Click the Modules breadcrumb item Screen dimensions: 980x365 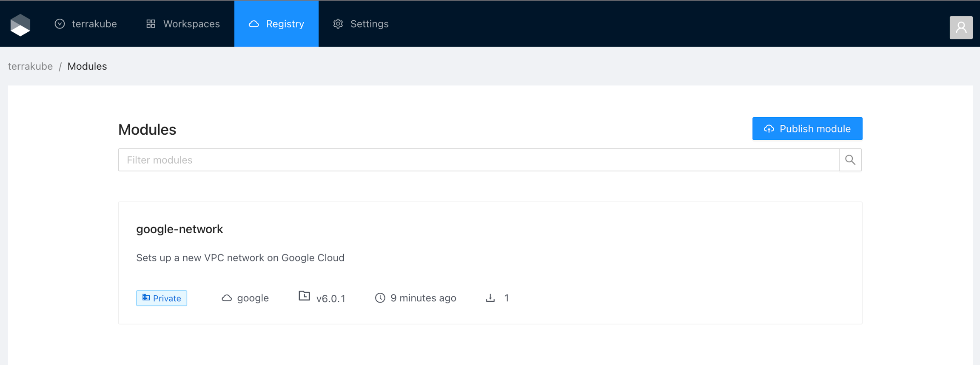coord(87,66)
